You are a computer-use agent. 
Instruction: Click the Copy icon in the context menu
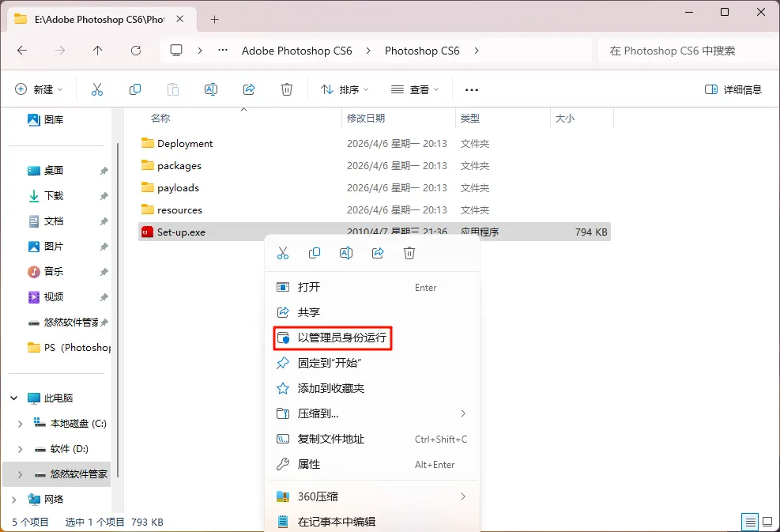click(x=315, y=253)
